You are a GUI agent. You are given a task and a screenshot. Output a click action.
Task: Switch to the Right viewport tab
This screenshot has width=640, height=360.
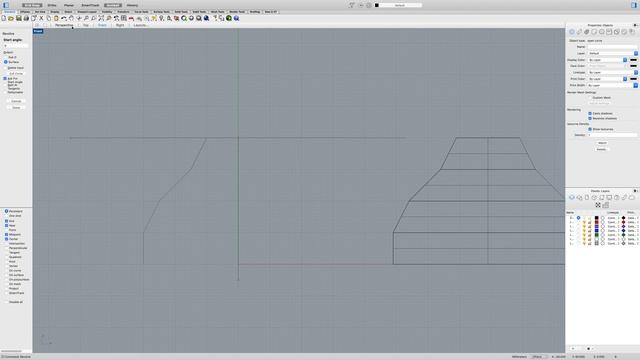click(x=120, y=25)
